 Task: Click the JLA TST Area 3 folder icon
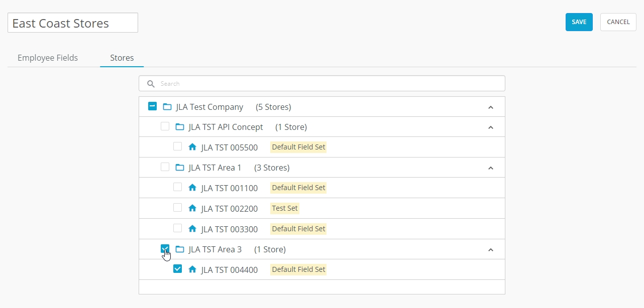coord(180,249)
